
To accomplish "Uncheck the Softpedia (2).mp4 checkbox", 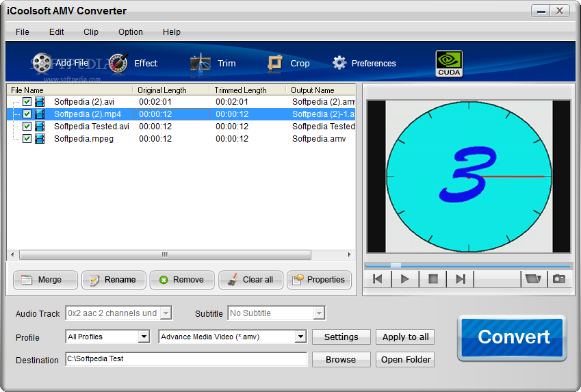I will [27, 114].
